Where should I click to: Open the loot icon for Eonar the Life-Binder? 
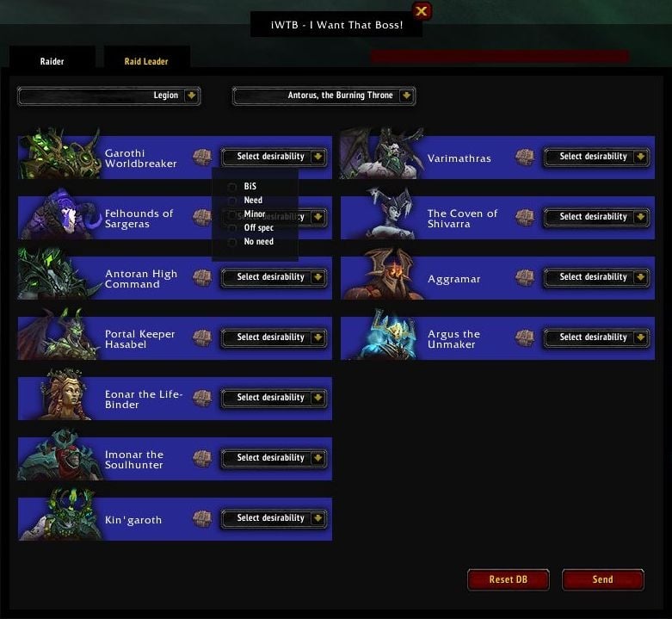(x=202, y=399)
